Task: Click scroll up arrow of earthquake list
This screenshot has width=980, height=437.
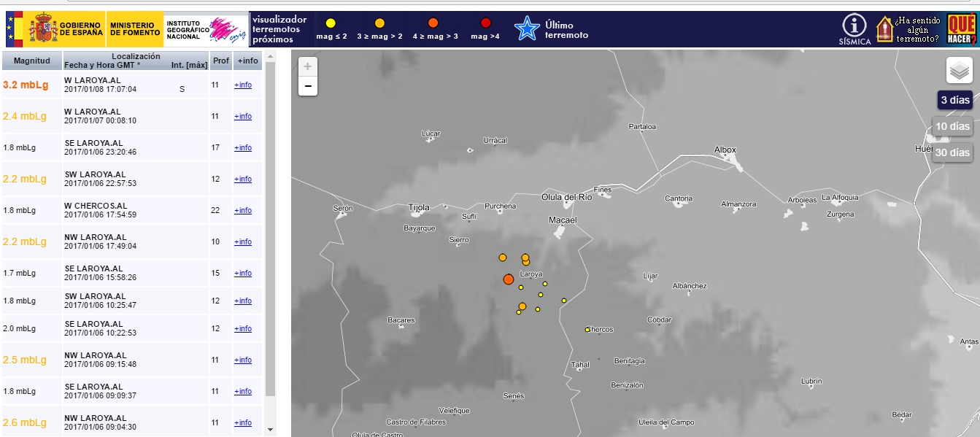Action: (x=270, y=56)
